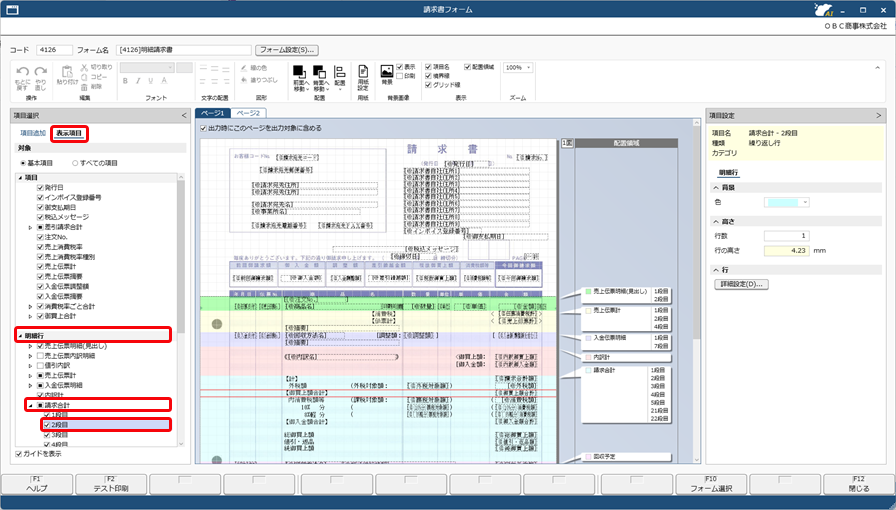Click the F1 ヘルプ button
Viewport: 896px width, 510px height.
pos(37,484)
